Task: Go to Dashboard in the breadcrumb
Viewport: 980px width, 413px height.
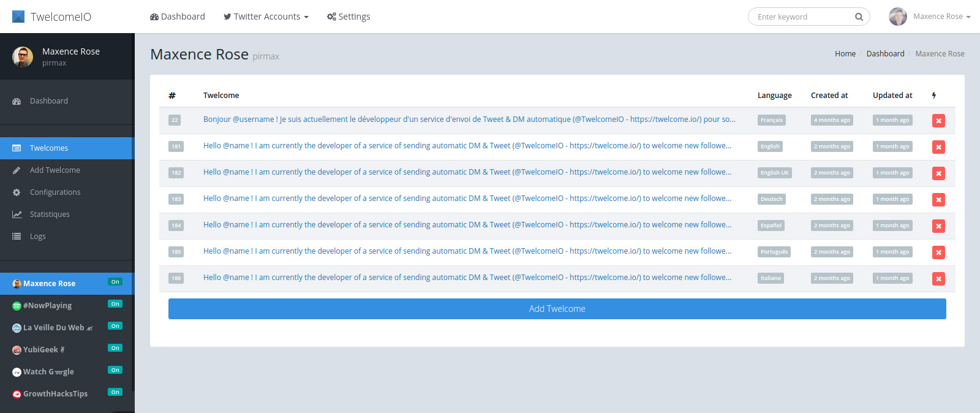Action: [x=885, y=54]
